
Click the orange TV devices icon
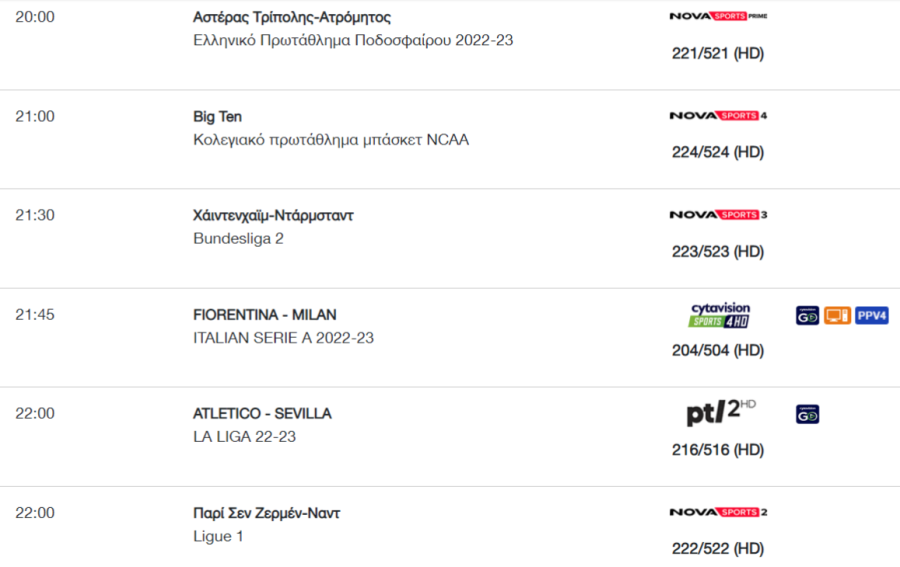837,316
